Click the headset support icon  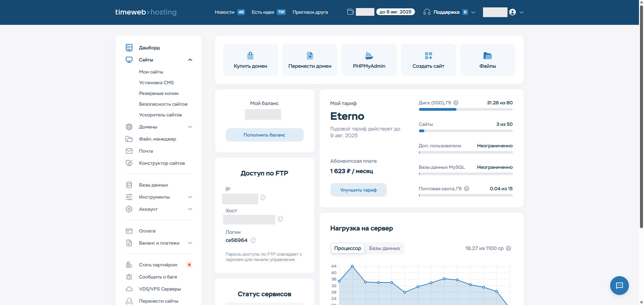pos(427,12)
